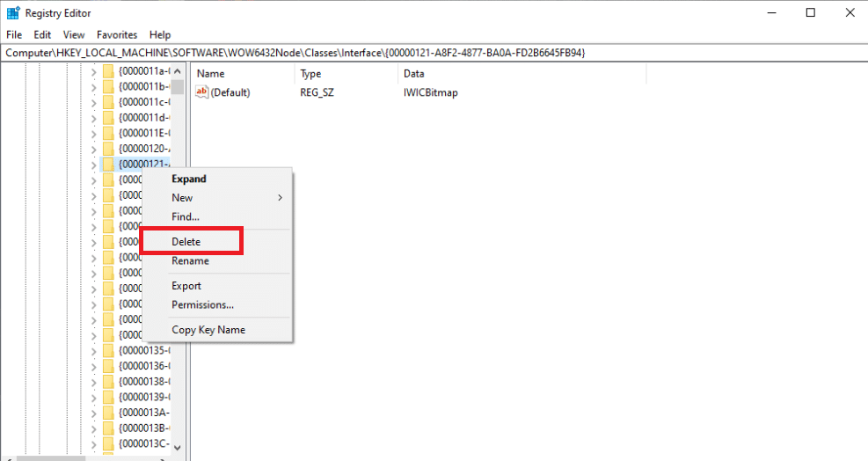Click the Registry Editor title bar icon
This screenshot has width=868, height=461.
(13, 12)
